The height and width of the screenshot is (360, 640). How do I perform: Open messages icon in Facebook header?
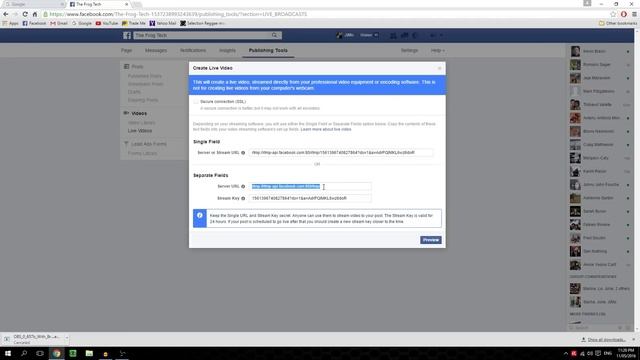(404, 36)
